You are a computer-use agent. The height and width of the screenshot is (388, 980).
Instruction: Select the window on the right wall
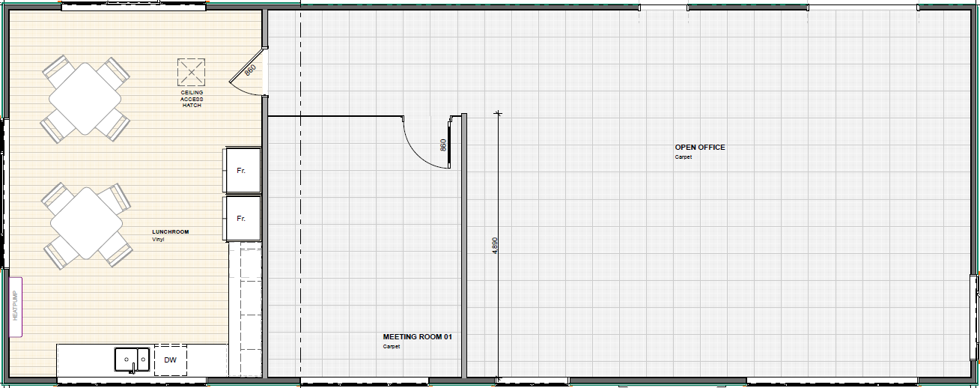[975, 317]
